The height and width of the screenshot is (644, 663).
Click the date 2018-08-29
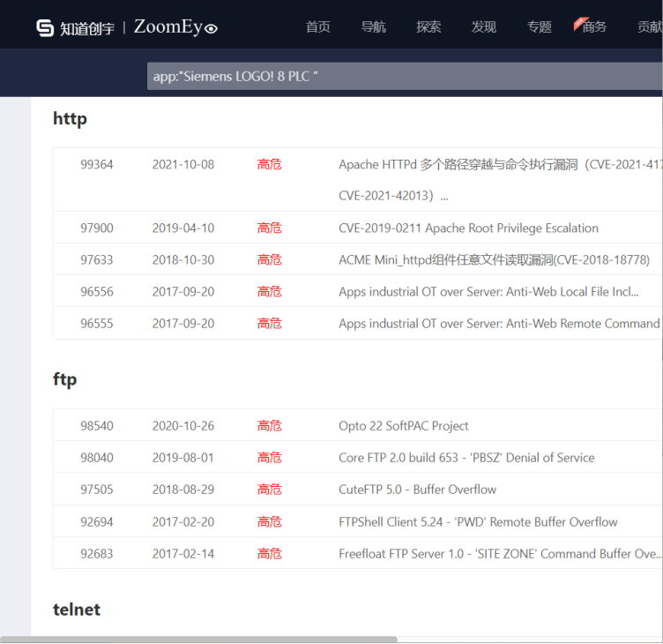tap(183, 490)
